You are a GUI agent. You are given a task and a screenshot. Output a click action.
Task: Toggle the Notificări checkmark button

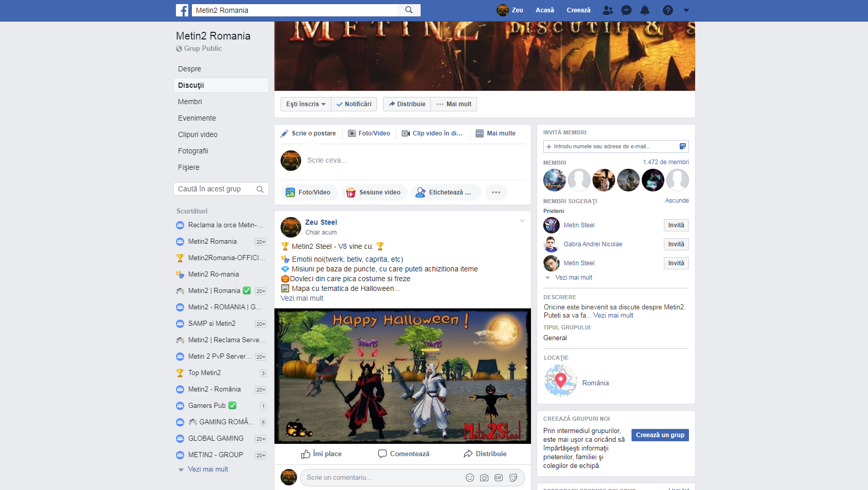[x=354, y=104]
